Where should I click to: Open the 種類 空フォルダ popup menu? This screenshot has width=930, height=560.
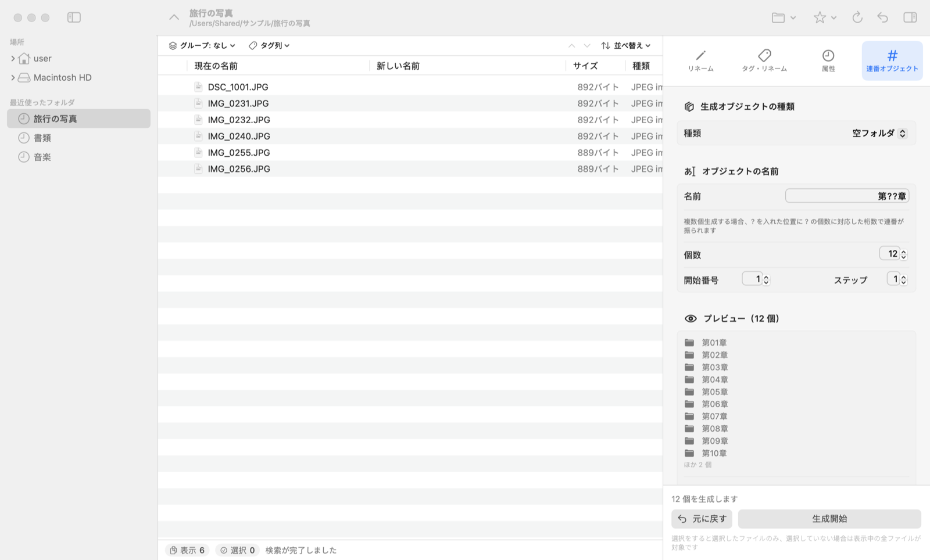[879, 134]
